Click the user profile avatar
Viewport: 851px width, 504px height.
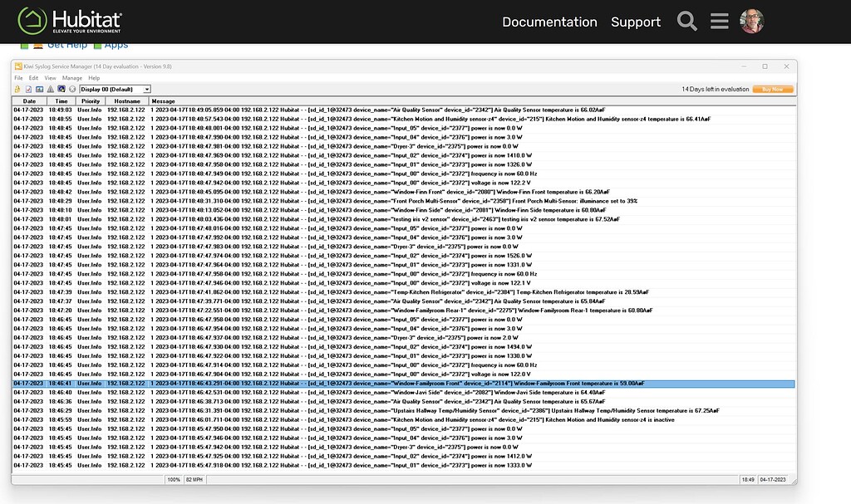point(751,21)
